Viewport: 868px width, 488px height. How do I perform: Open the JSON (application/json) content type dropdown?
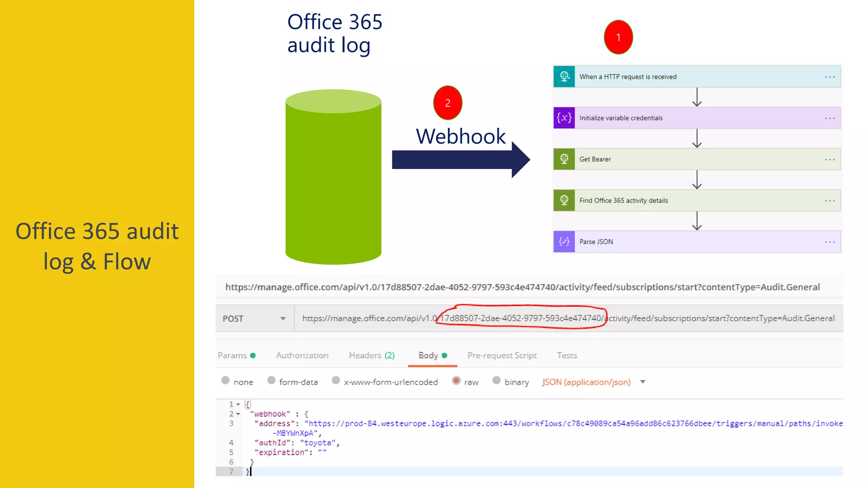tap(593, 382)
